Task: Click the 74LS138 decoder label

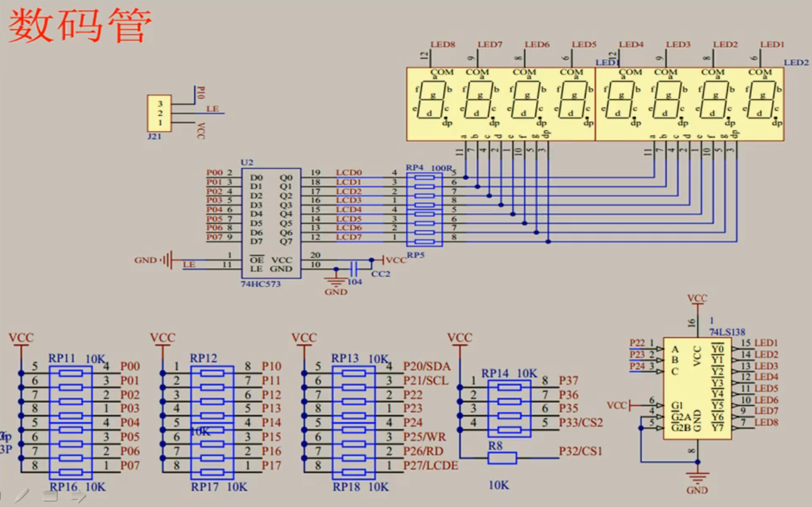Action: pos(727,332)
